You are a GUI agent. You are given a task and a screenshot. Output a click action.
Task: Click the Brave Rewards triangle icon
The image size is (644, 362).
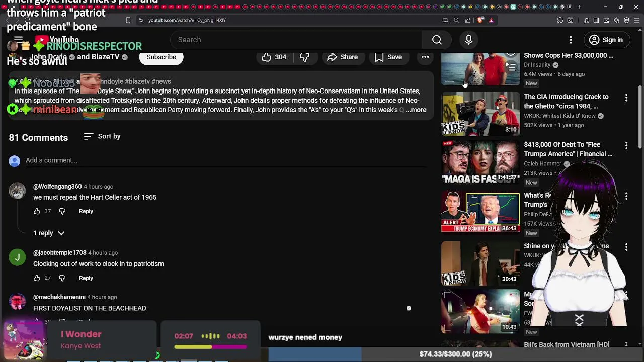(x=491, y=20)
